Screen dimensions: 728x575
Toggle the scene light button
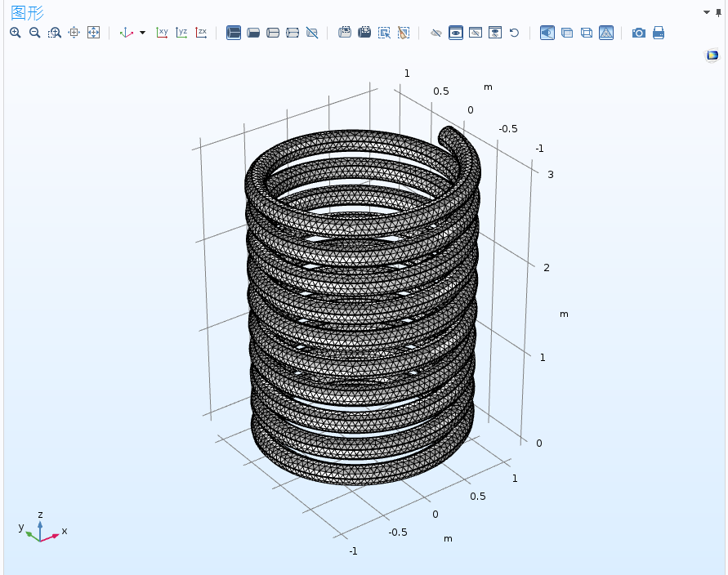pos(547,33)
